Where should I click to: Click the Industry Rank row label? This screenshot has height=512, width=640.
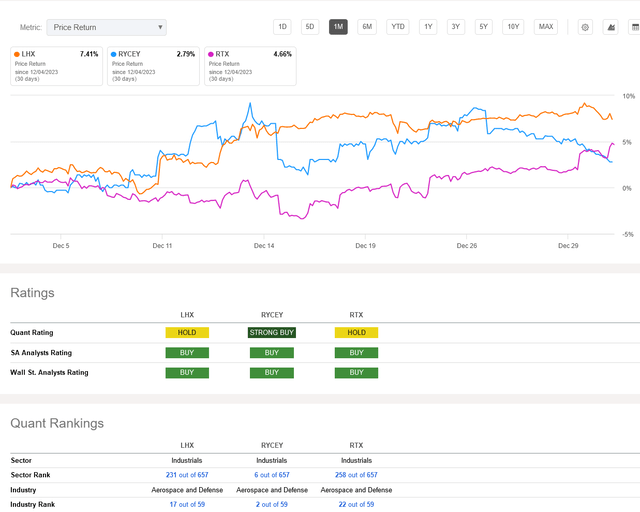32,504
